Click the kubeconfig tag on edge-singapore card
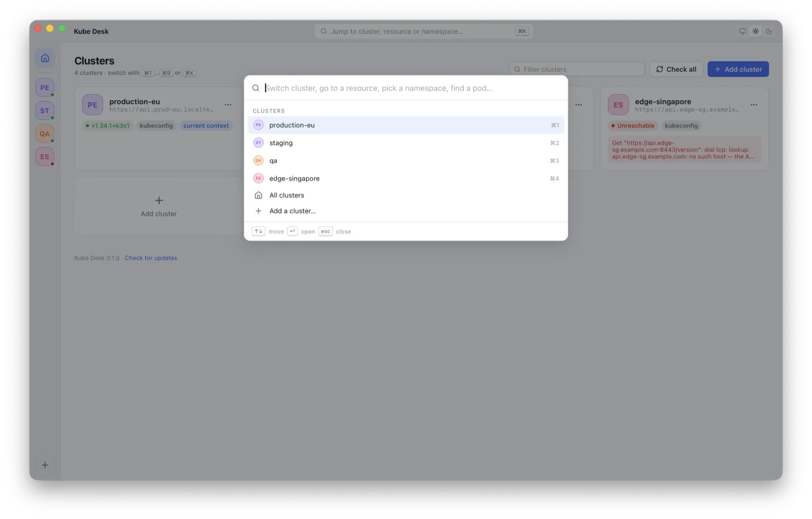This screenshot has width=812, height=519. pos(681,125)
